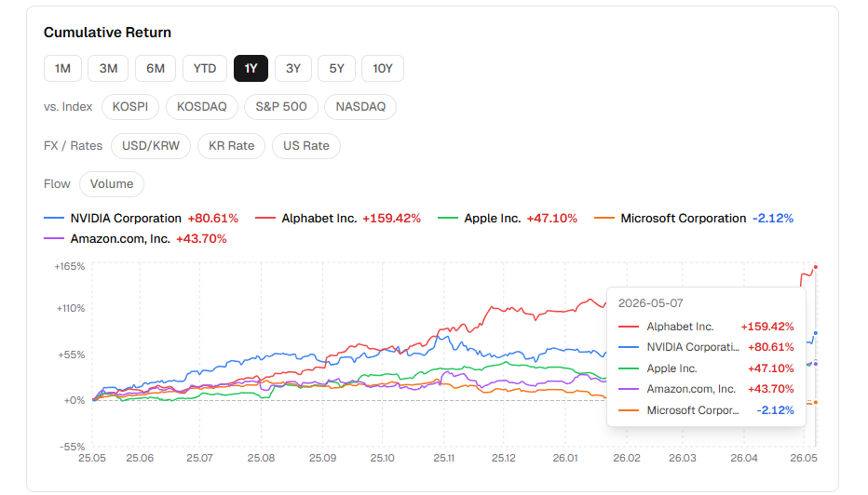Click Apple Inc. row in tooltip
Screen dimensions: 868x495
pyautogui.click(x=706, y=368)
